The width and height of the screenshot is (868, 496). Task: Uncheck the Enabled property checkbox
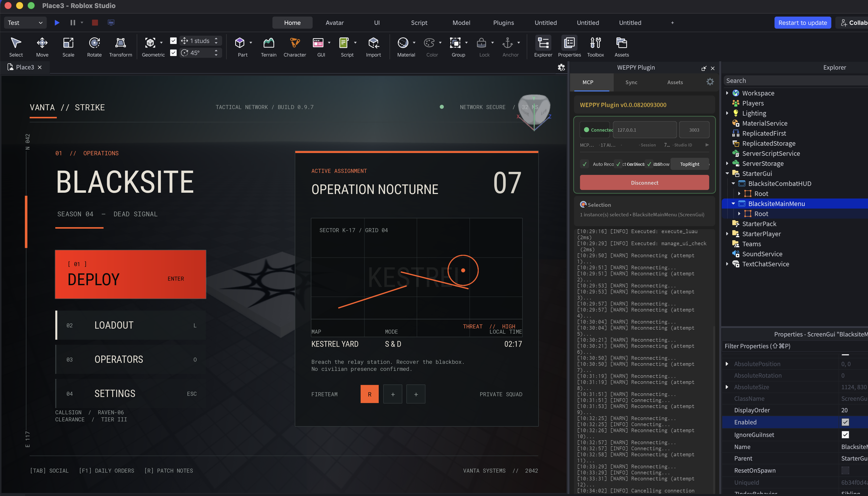[x=845, y=422]
